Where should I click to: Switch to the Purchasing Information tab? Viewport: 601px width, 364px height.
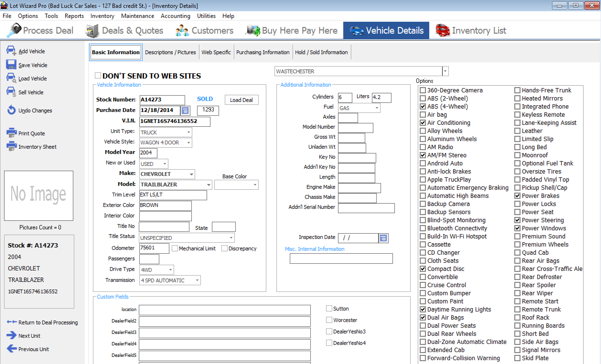pos(263,52)
